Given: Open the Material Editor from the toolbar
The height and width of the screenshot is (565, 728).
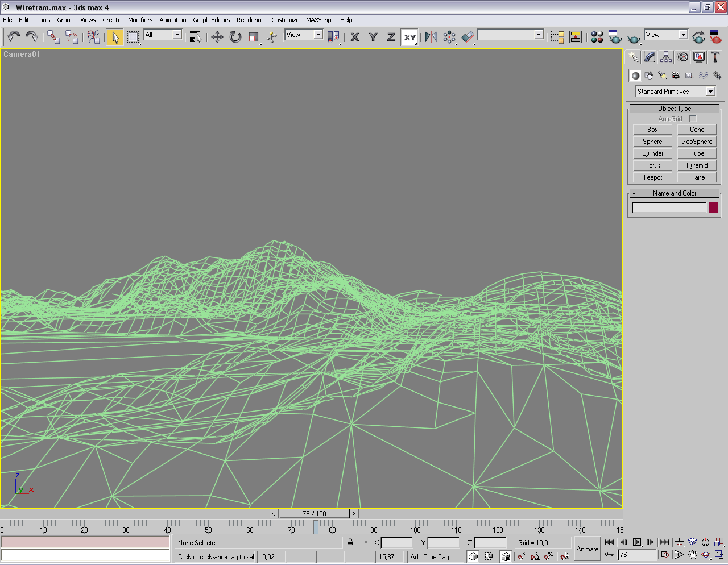Looking at the screenshot, I should [597, 37].
